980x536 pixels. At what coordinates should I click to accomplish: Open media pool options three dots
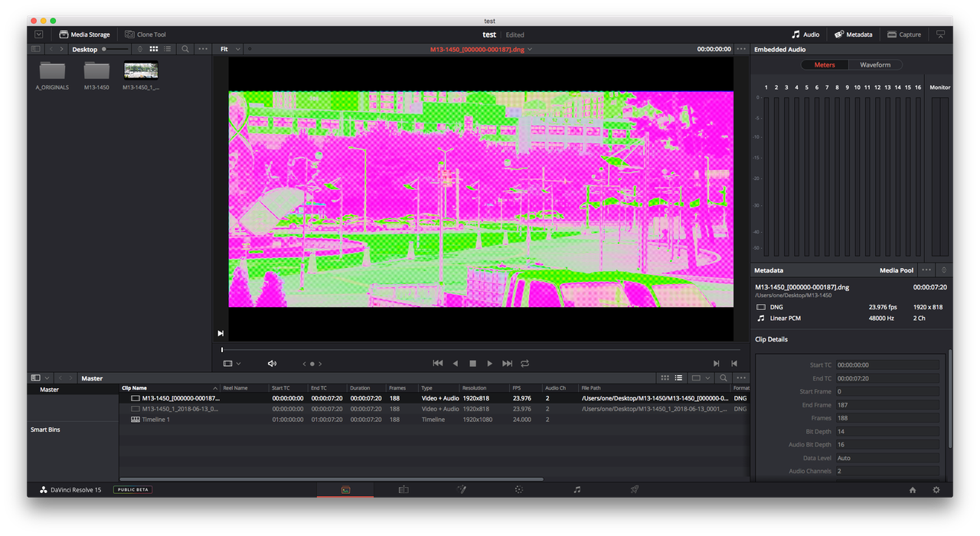tap(741, 378)
